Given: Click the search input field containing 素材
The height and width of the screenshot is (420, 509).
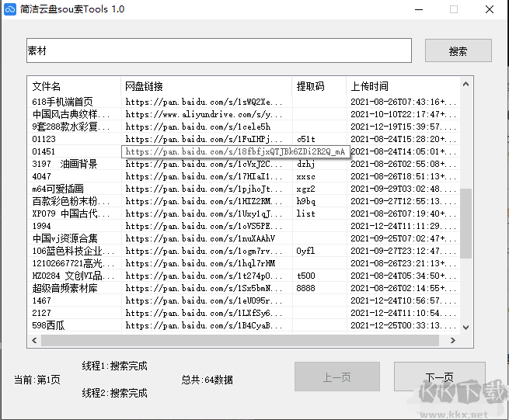Looking at the screenshot, I should [218, 50].
